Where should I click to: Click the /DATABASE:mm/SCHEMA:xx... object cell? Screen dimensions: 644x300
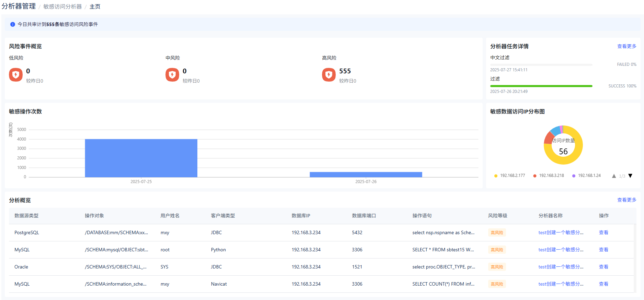tap(116, 232)
